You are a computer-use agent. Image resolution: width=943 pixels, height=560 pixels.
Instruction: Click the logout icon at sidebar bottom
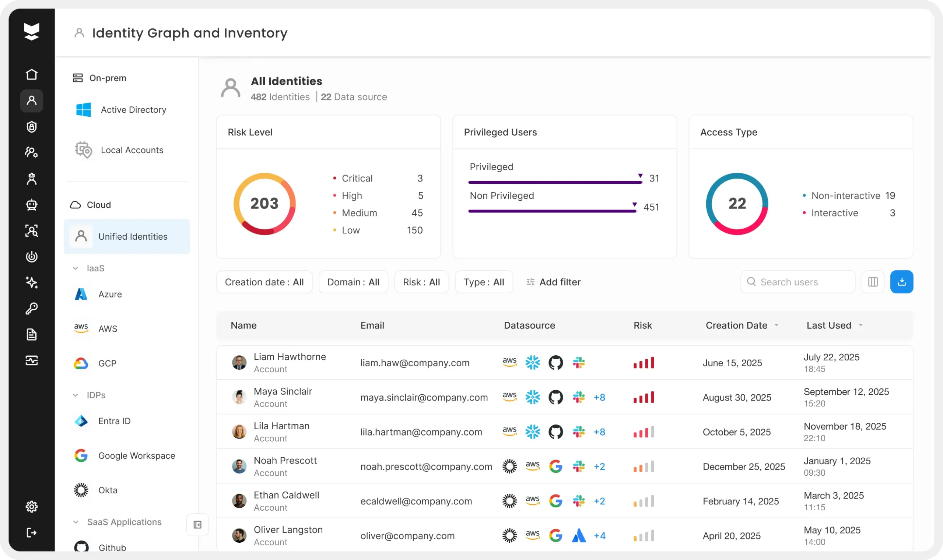(x=32, y=532)
